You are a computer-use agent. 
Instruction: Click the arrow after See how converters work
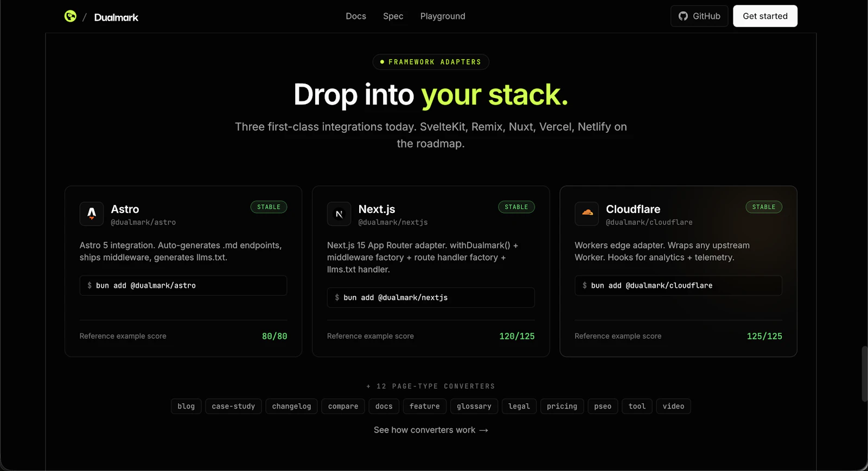(x=484, y=430)
